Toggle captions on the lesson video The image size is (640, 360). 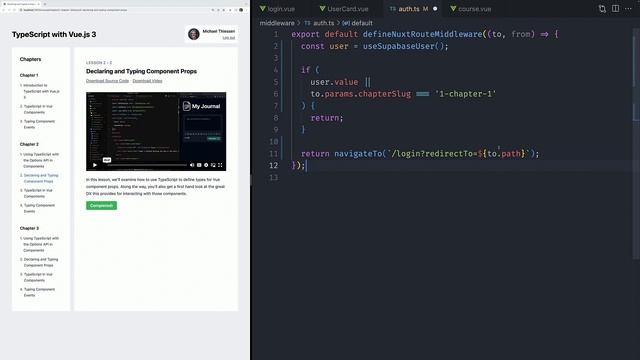[199, 165]
